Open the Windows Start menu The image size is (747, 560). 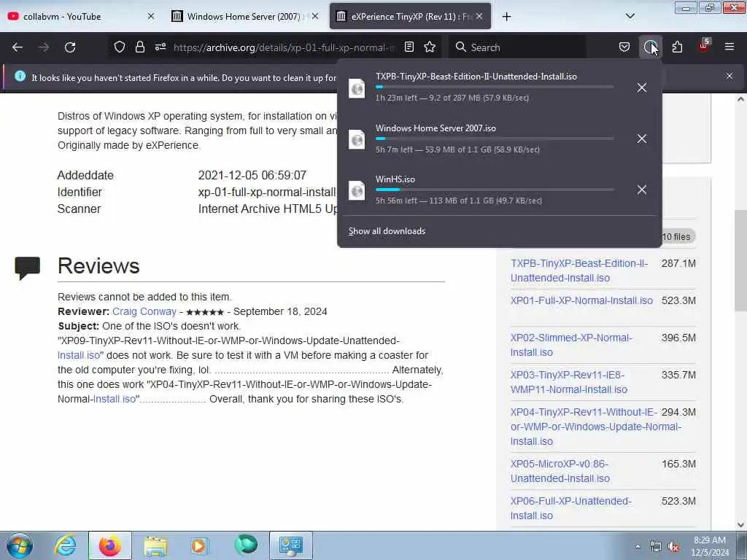[x=20, y=545]
